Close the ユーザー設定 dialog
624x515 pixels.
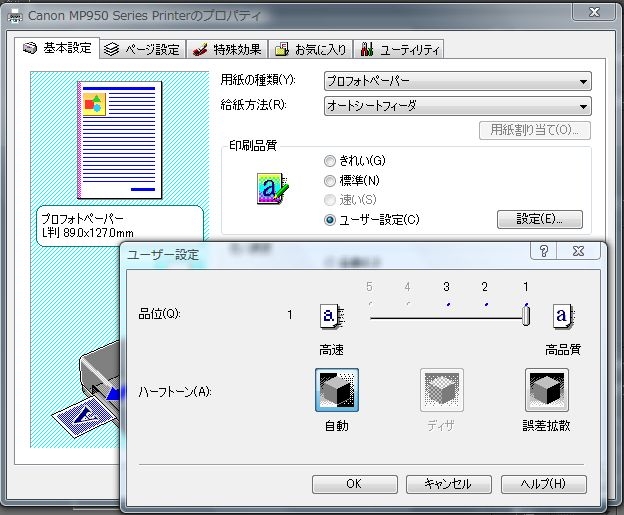[x=578, y=251]
